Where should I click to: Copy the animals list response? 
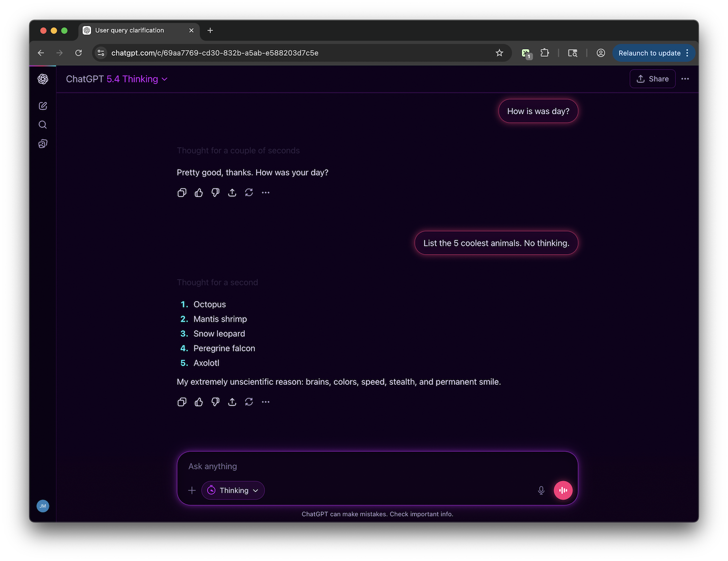[182, 402]
